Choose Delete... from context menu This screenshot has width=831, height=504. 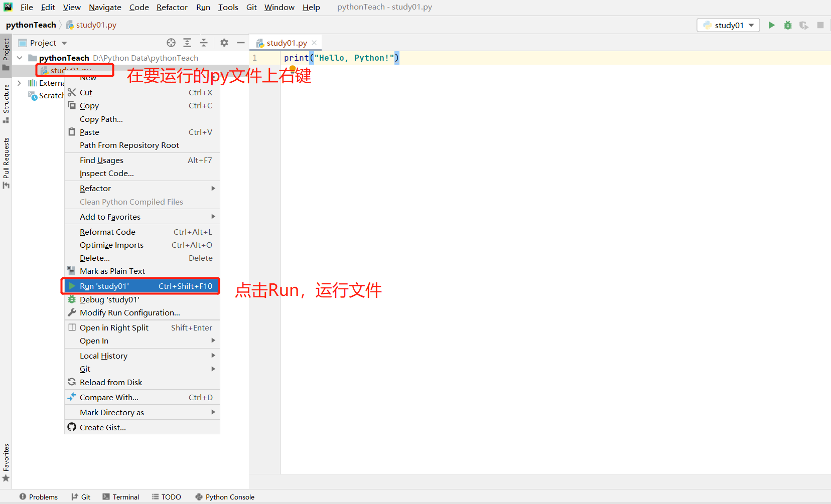(143, 258)
